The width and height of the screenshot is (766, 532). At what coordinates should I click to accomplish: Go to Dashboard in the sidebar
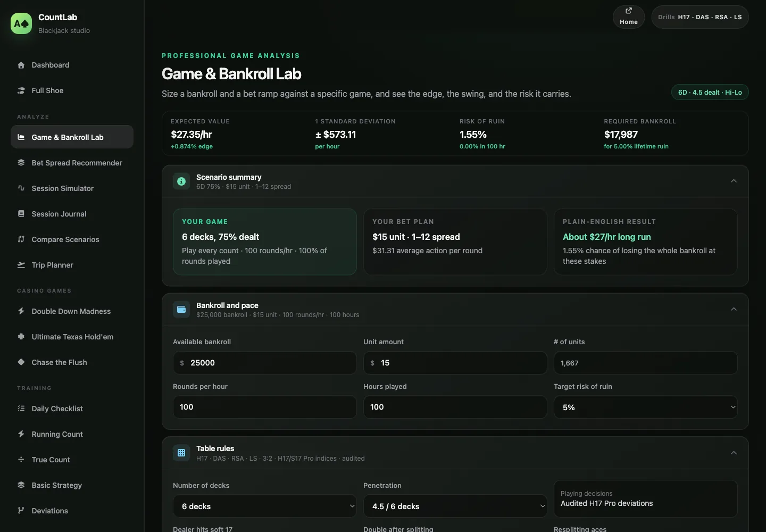point(72,65)
